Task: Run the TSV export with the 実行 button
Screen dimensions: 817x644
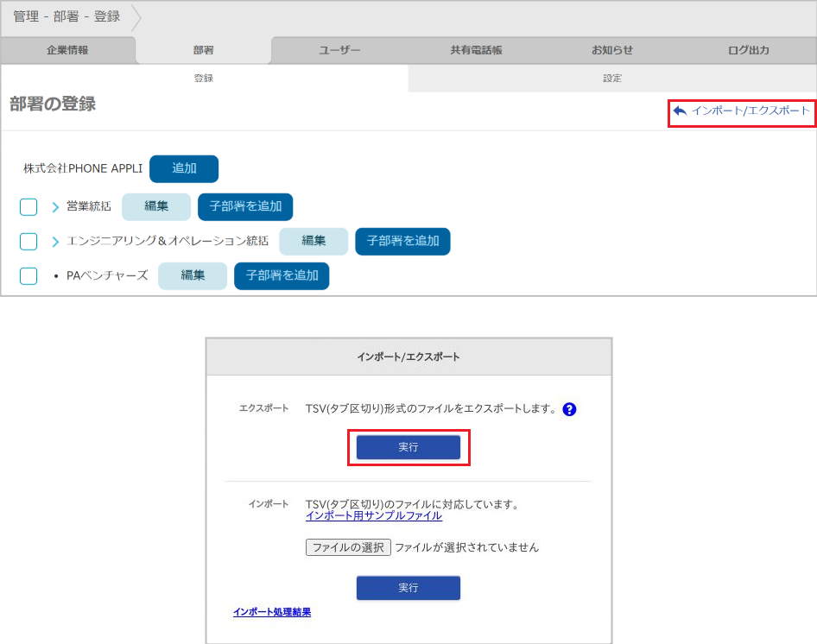Action: click(408, 447)
